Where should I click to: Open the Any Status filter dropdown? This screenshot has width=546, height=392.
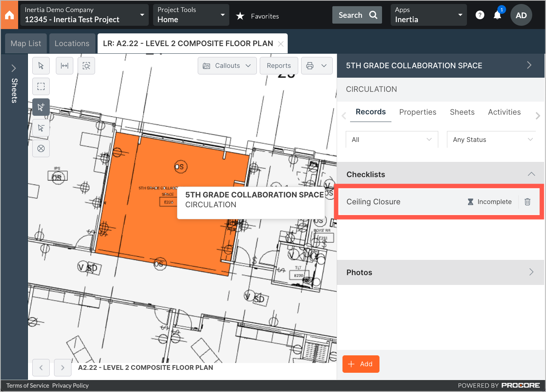click(492, 139)
